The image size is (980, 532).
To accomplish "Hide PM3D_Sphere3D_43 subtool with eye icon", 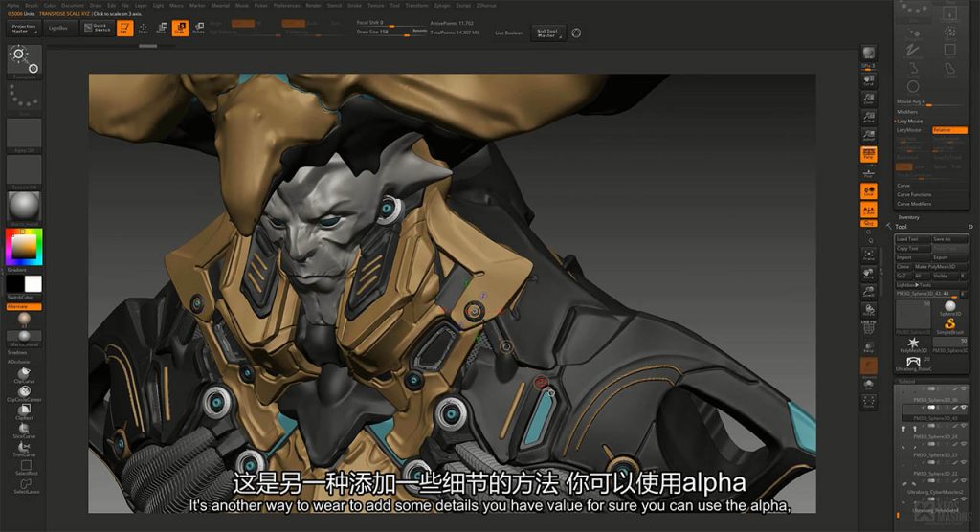I will coord(963,407).
